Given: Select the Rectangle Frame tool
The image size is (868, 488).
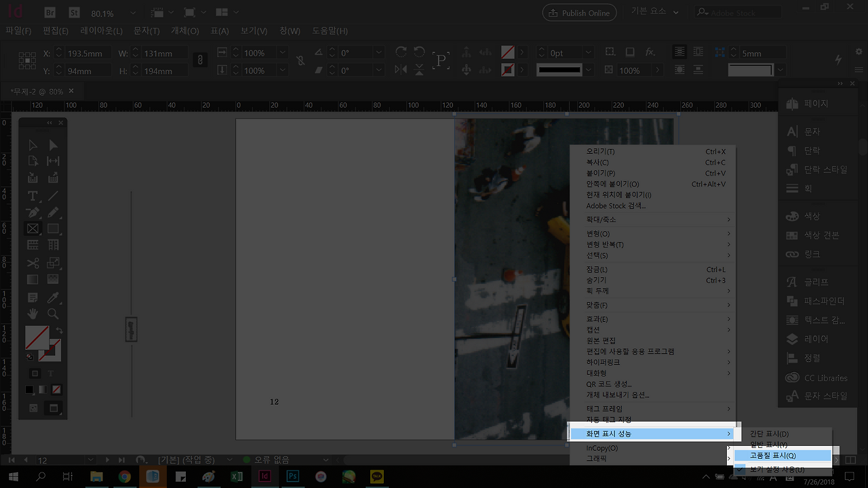Looking at the screenshot, I should tap(33, 229).
